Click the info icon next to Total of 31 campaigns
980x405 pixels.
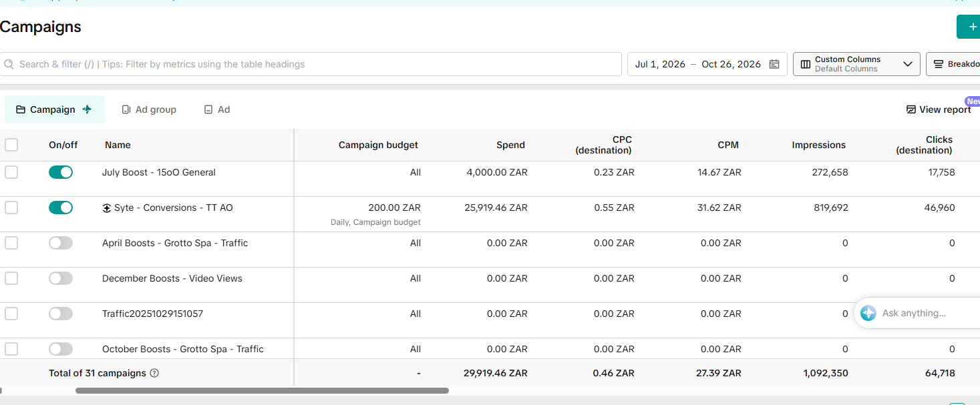tap(154, 373)
